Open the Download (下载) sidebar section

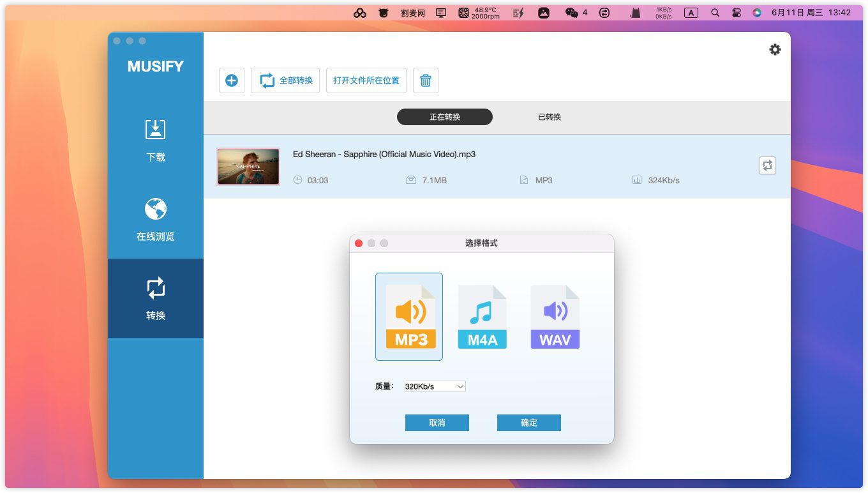[x=156, y=140]
